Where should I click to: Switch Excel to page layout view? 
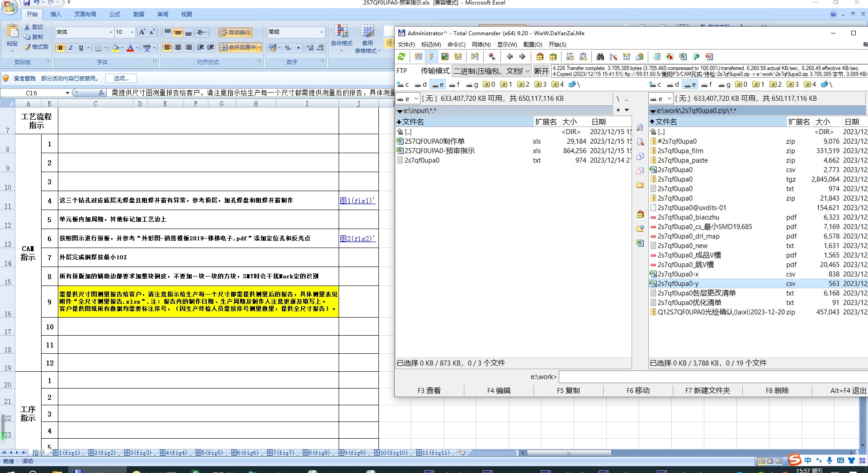(770, 461)
